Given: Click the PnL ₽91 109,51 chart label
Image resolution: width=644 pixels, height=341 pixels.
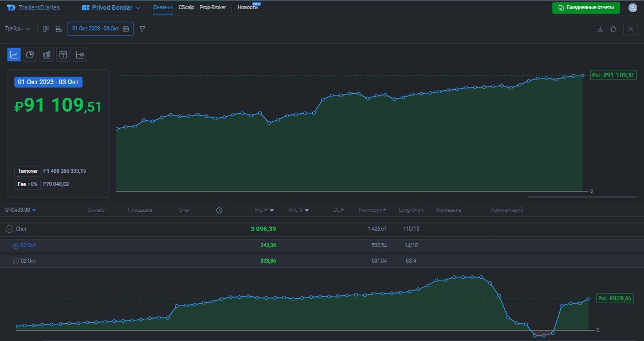Looking at the screenshot, I should (x=613, y=75).
